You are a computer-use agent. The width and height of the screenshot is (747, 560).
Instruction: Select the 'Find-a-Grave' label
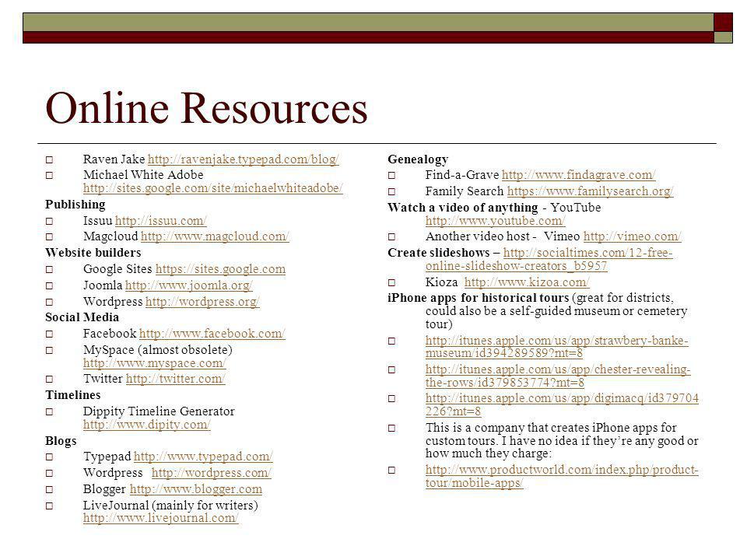462,175
